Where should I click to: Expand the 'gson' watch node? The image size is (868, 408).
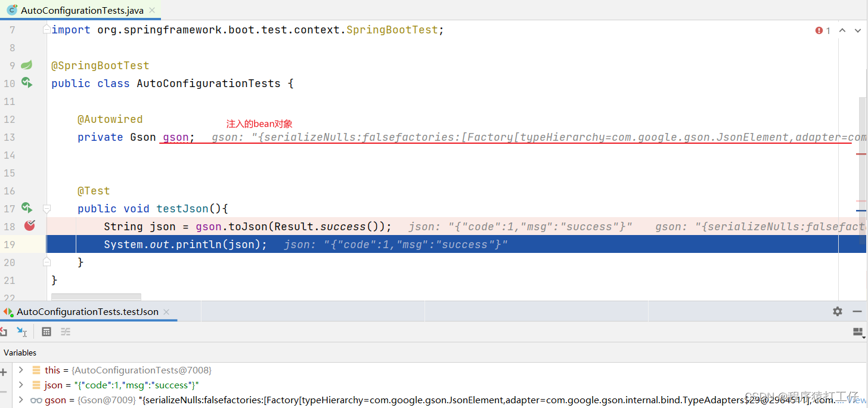click(21, 400)
